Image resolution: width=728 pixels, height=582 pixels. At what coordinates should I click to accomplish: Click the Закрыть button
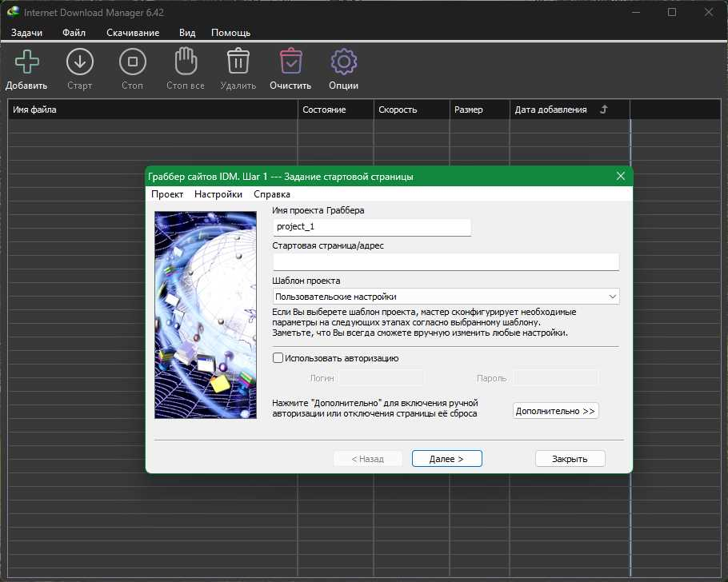(570, 459)
